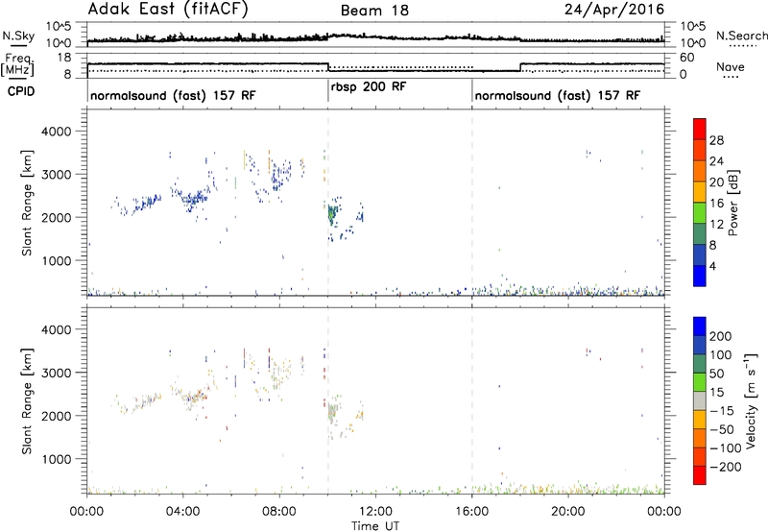Click the yellow segment of the power color bar
768x532 pixels.
click(700, 192)
